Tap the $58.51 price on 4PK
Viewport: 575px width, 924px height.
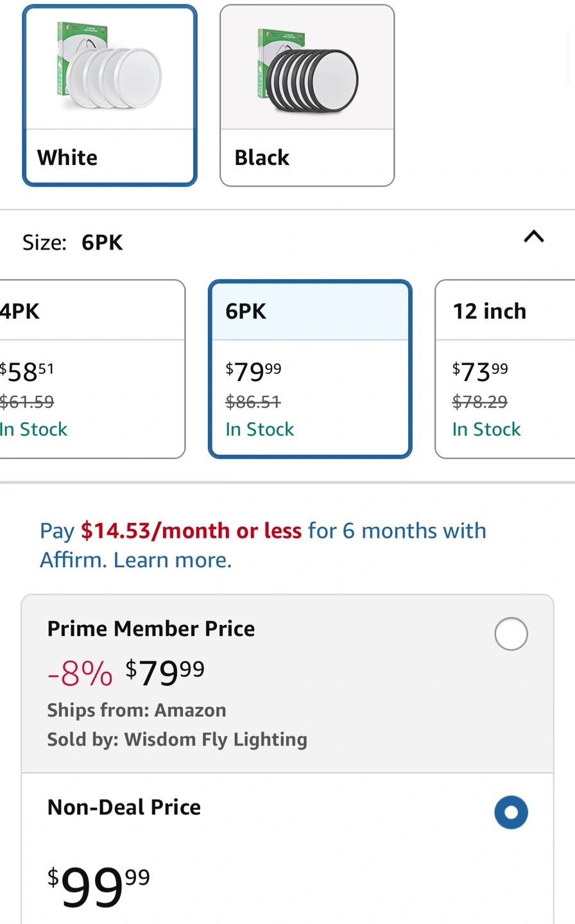click(27, 372)
